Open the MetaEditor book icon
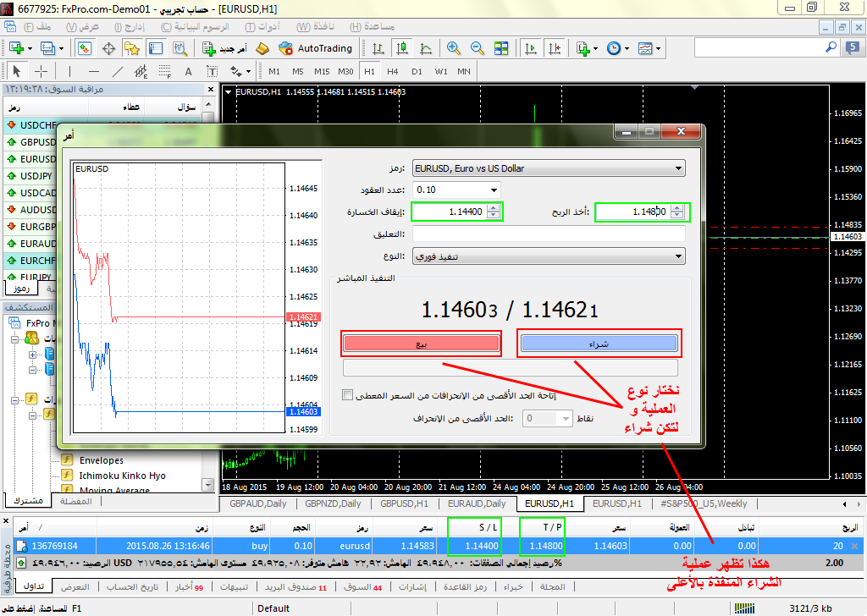 pos(262,48)
